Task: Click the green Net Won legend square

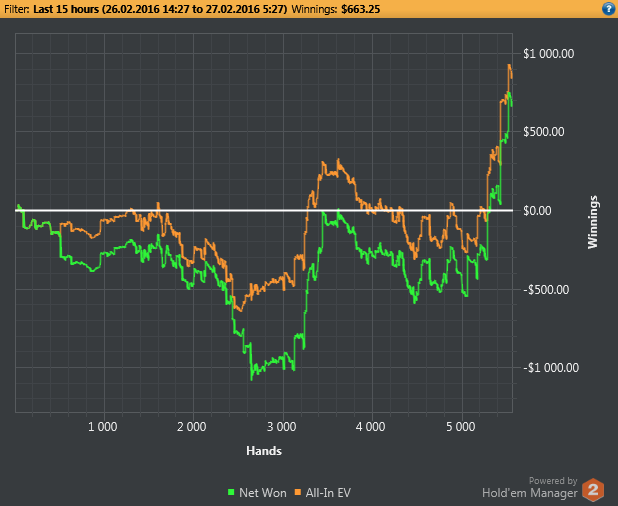Action: tap(231, 492)
